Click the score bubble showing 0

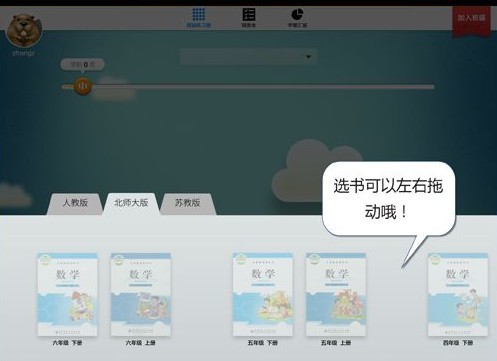click(x=82, y=64)
